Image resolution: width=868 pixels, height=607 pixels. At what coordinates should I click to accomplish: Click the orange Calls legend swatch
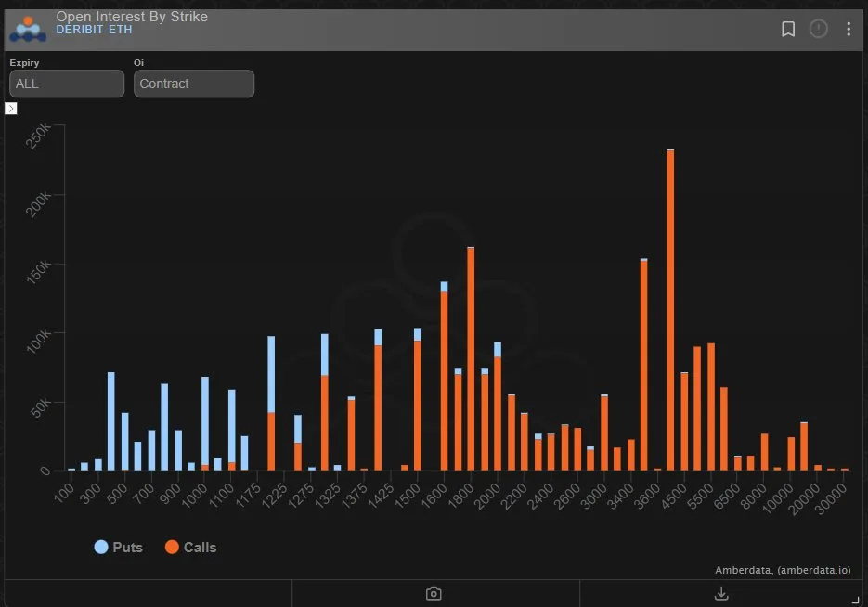point(172,548)
